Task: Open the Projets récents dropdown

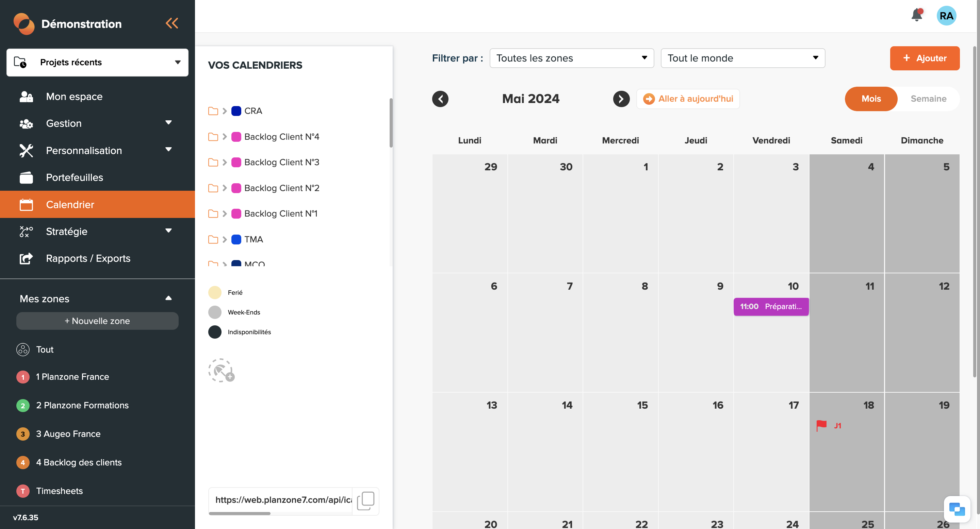Action: click(97, 62)
